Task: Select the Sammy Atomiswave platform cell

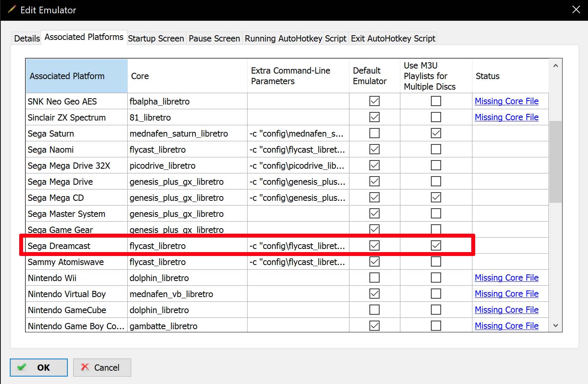Action: coord(77,262)
